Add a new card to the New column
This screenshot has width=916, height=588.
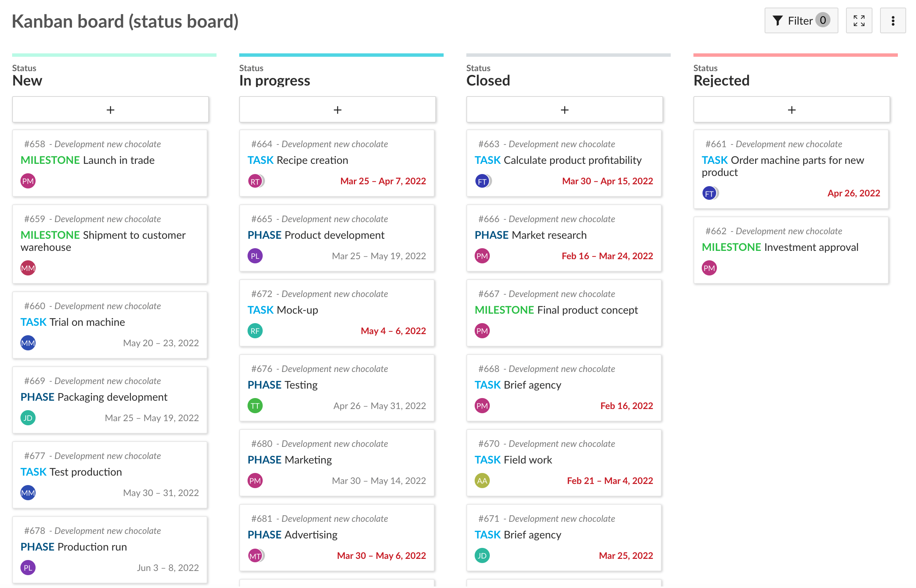[111, 110]
